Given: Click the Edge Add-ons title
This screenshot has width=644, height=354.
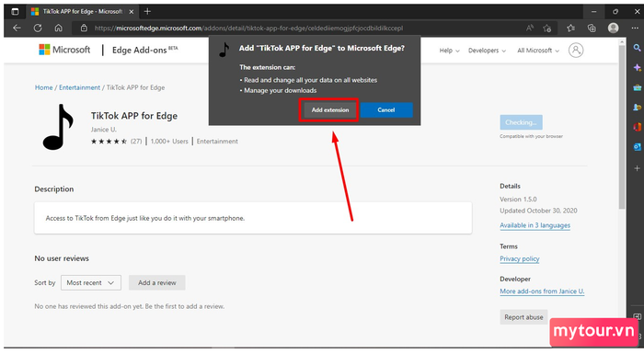Looking at the screenshot, I should pos(145,50).
